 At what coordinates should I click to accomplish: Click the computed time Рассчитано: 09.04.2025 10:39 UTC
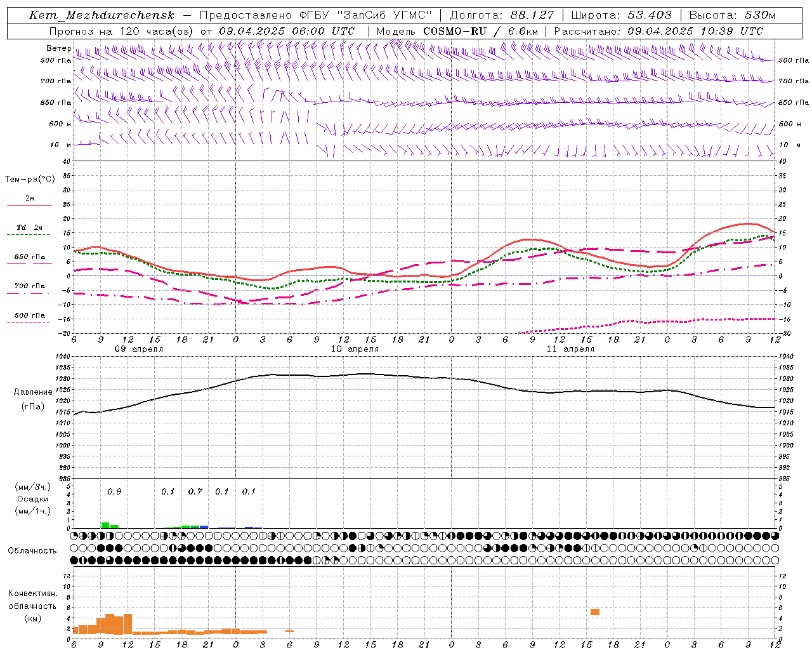click(658, 31)
